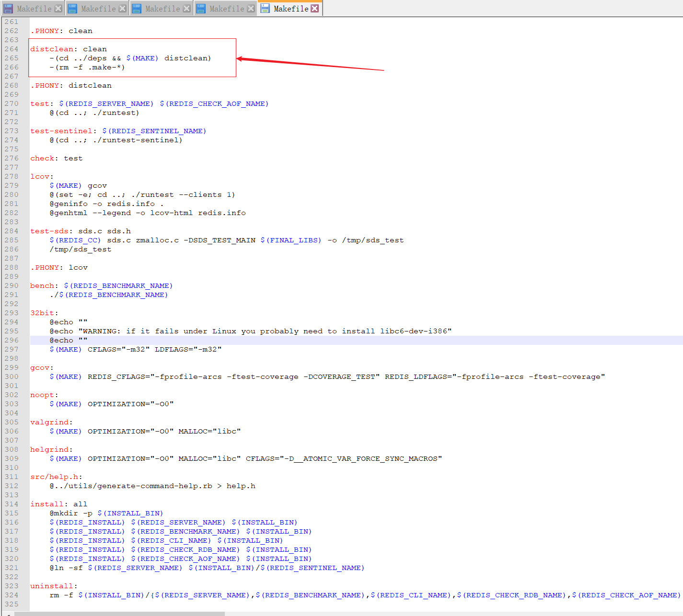
Task: Close the currently active Makefile tab
Action: pos(315,8)
